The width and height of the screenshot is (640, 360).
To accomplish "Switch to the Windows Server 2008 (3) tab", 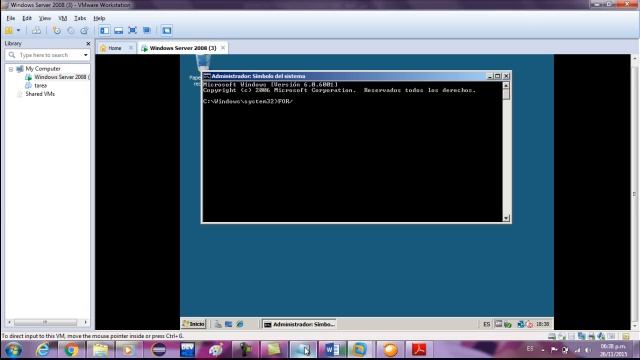I will coord(183,48).
